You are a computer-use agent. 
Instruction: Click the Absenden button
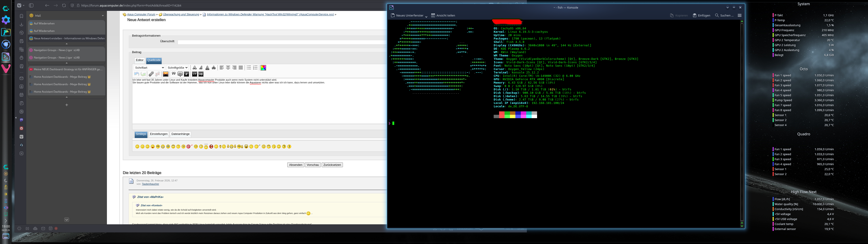[x=295, y=165]
